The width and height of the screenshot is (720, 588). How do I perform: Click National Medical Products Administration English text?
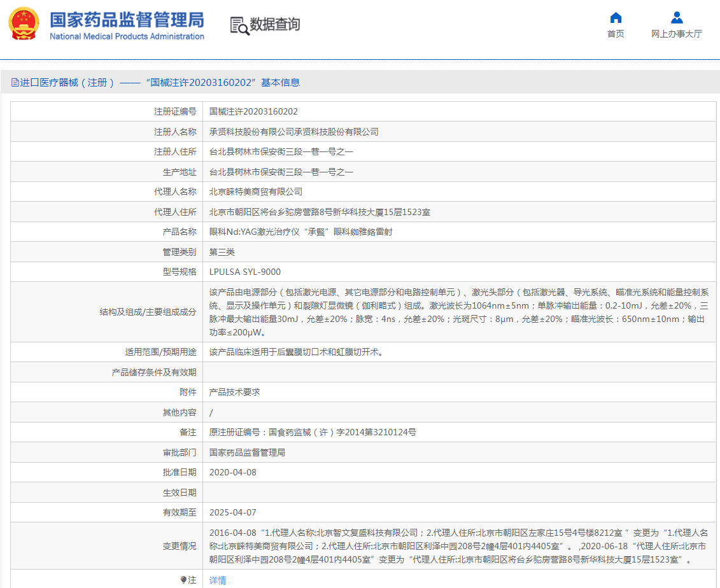point(127,36)
